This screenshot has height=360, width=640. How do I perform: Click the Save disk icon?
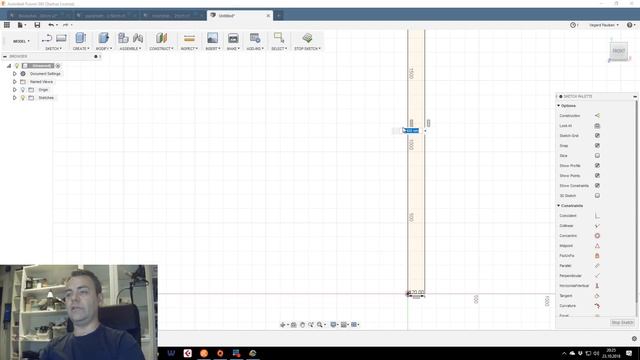click(x=37, y=25)
